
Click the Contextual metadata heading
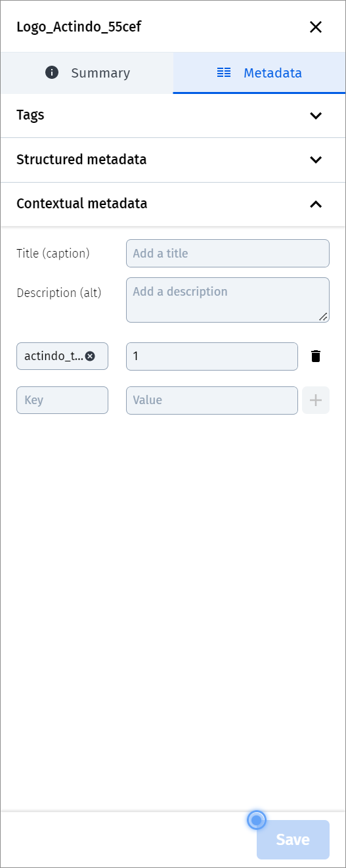(x=82, y=204)
